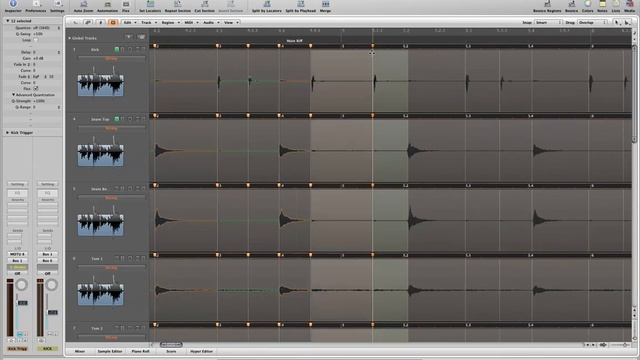Toggle Flex view in the toolbar

(126, 4)
